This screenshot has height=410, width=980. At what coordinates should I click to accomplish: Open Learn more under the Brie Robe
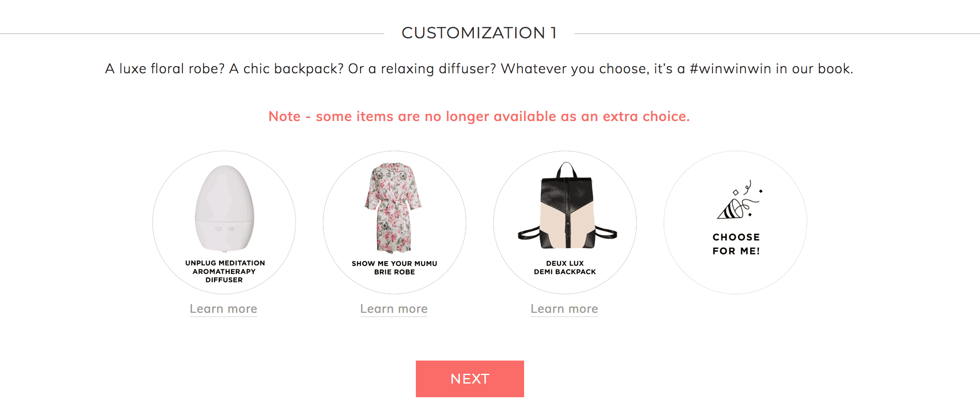point(394,309)
